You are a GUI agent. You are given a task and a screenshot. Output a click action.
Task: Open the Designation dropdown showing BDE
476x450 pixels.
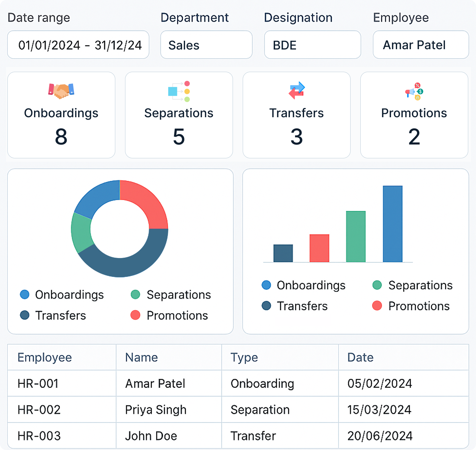pos(313,45)
